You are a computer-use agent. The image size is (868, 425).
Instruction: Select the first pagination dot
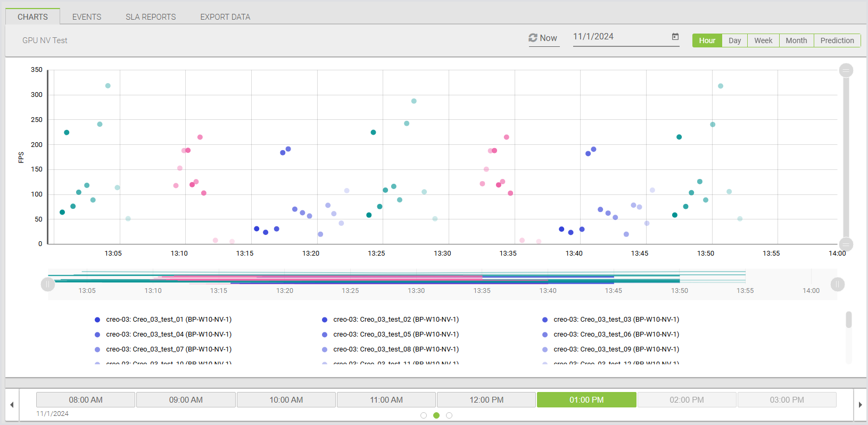tap(424, 415)
